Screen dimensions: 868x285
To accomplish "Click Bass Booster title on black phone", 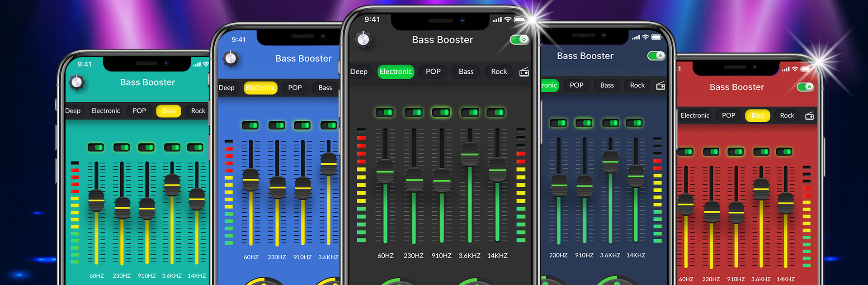I will click(x=443, y=40).
